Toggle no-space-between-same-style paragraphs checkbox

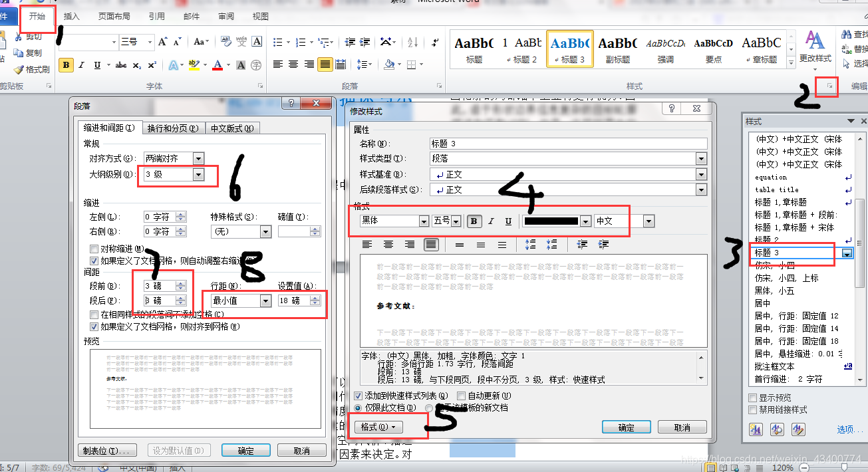coord(94,314)
